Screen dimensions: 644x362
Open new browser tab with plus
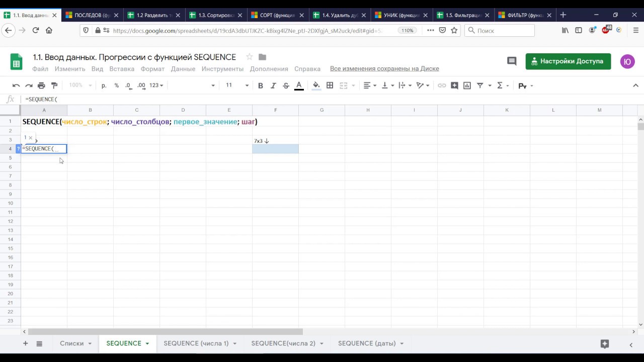click(x=563, y=15)
